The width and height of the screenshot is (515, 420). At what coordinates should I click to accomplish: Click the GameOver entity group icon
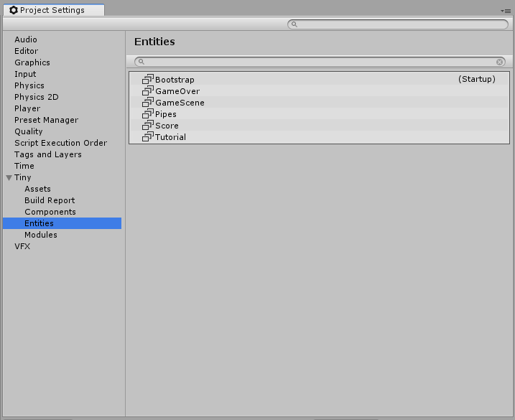click(x=148, y=91)
